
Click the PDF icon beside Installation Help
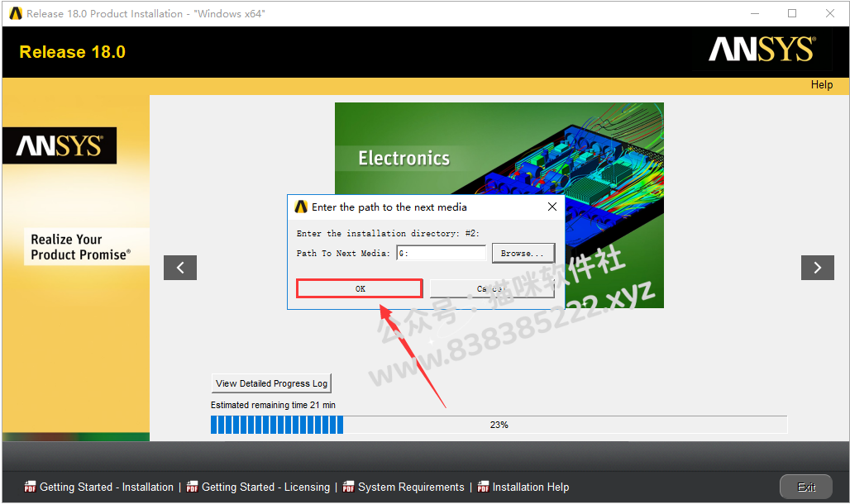click(x=483, y=487)
